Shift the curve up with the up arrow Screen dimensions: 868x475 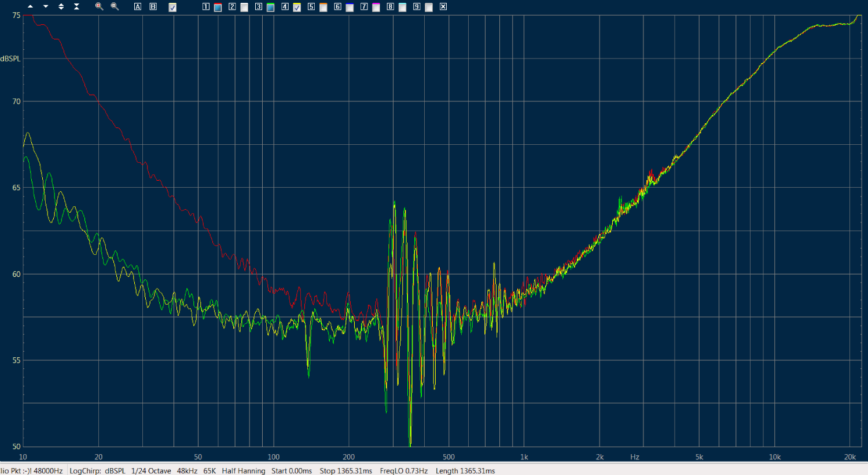pos(30,7)
